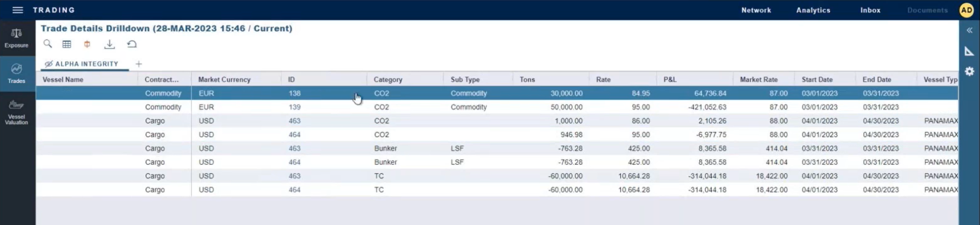The width and height of the screenshot is (980, 225).
Task: Open the Inbox menu
Action: pyautogui.click(x=870, y=10)
